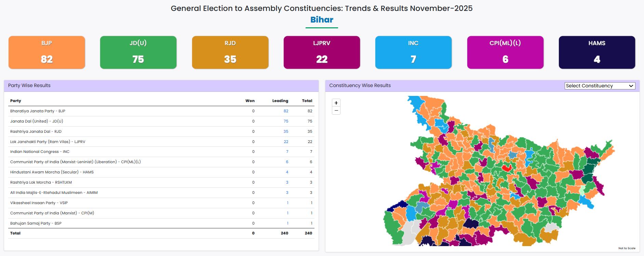Click the Constituency Wise Results panel header
Screen dimensions: 644x256
pos(360,85)
